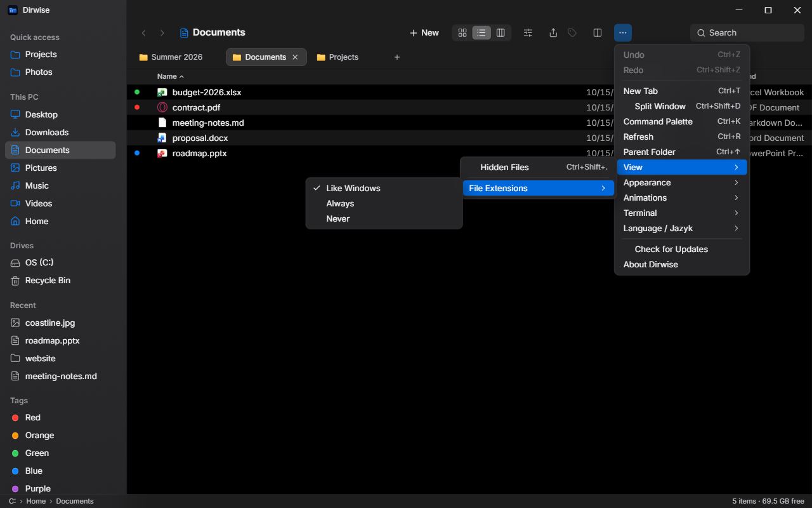
Task: Click Home in the breadcrumb path
Action: pyautogui.click(x=36, y=501)
